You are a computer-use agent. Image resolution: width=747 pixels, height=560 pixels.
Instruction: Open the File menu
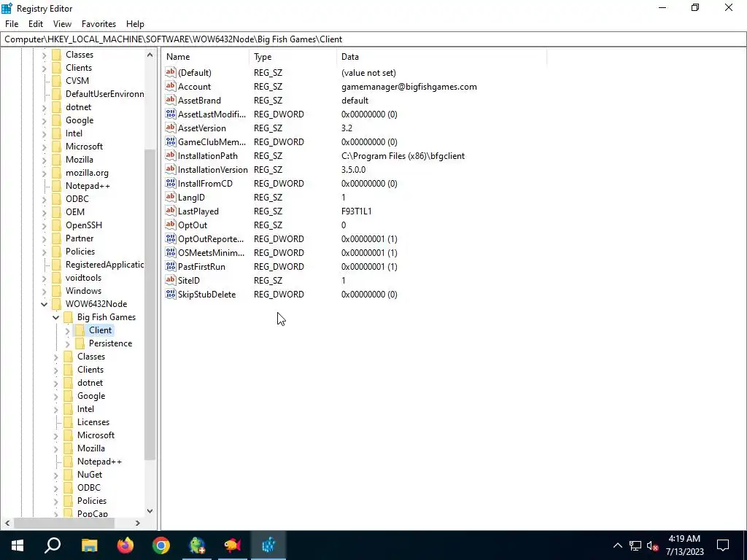(12, 24)
